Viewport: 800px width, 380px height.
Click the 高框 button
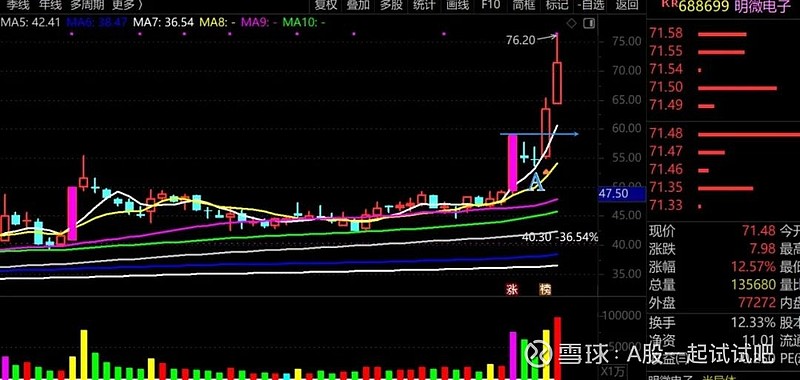524,5
